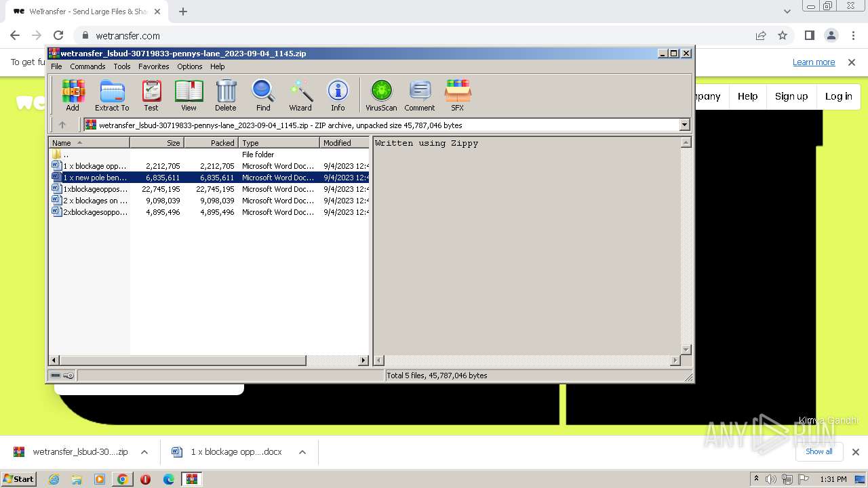This screenshot has height=488, width=868.
Task: Open the Help menu in WinRAR
Action: coord(218,66)
